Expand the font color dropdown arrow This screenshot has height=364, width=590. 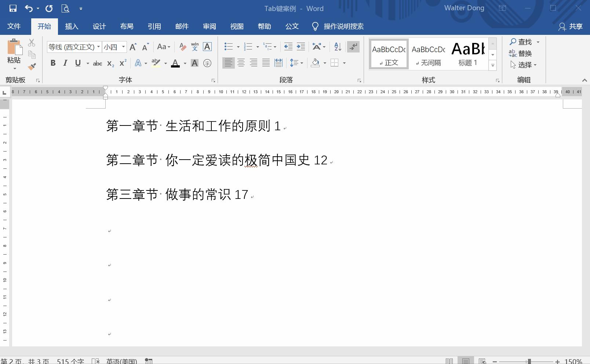(185, 63)
